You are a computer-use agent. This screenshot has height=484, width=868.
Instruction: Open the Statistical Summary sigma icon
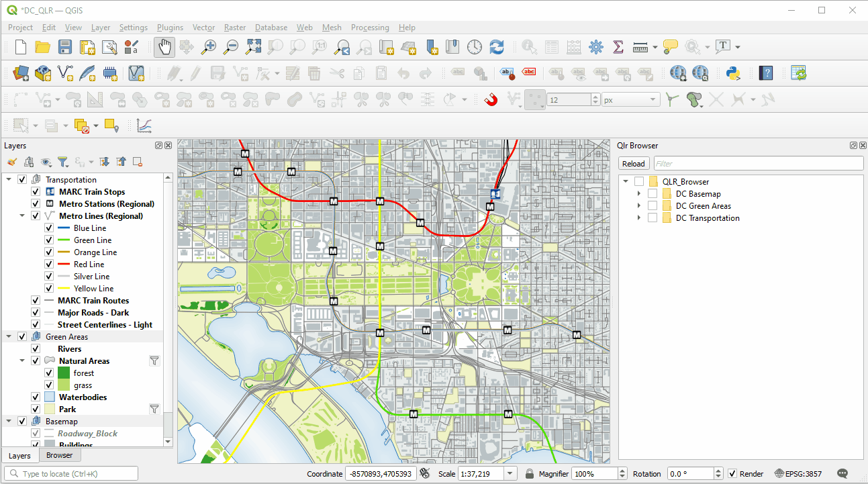[618, 47]
